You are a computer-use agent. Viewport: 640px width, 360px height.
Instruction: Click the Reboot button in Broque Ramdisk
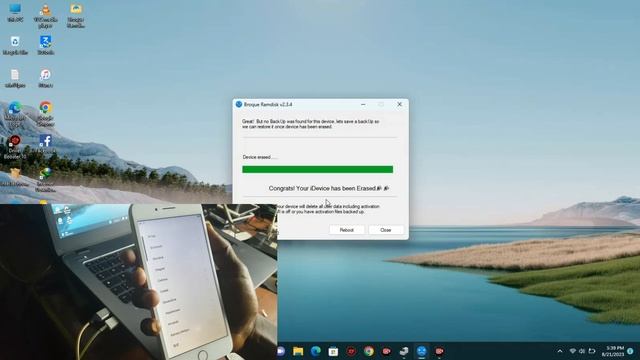point(347,230)
